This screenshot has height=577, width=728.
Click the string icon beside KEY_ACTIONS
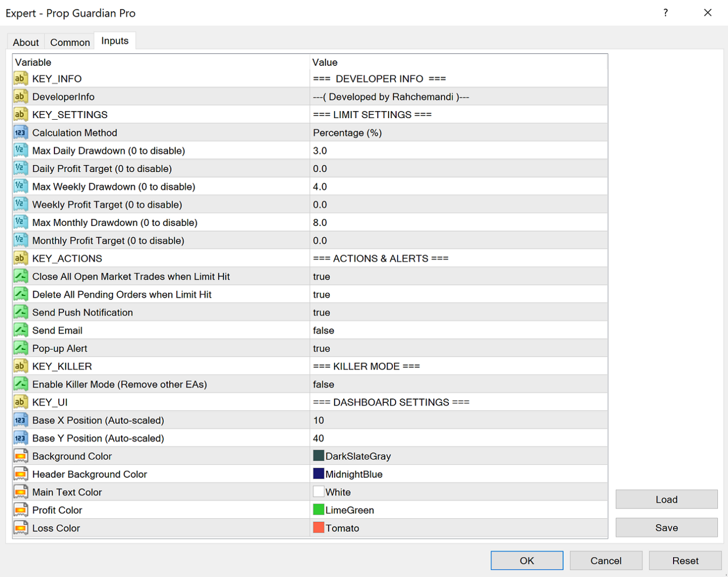[20, 258]
